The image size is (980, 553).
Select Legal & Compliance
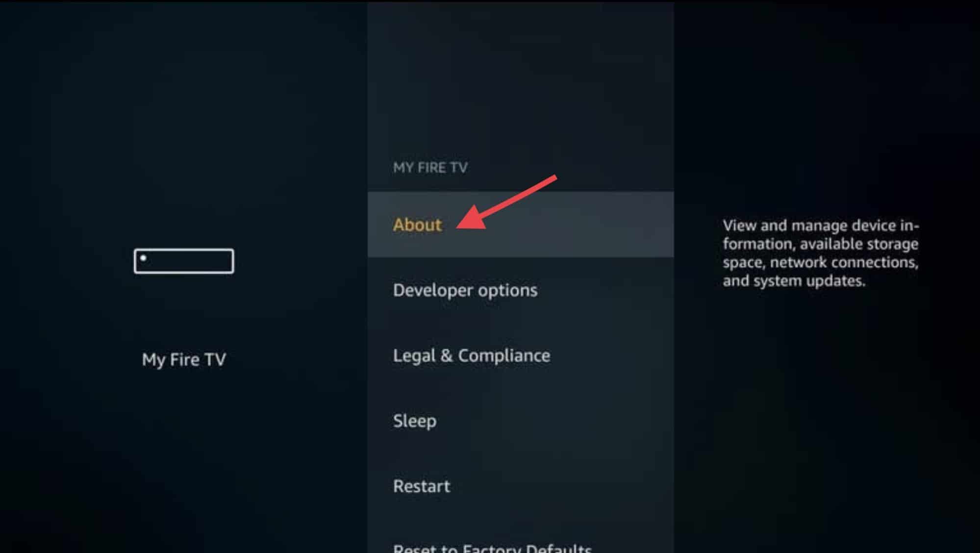pyautogui.click(x=472, y=355)
